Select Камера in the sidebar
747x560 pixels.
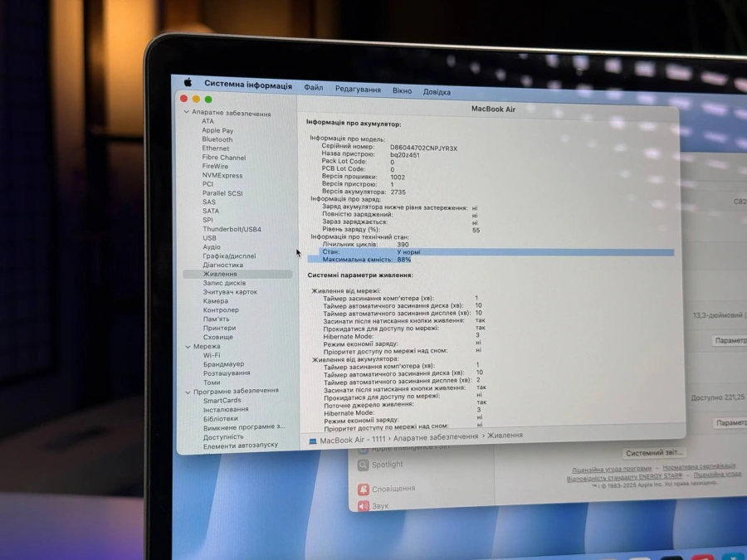[215, 301]
